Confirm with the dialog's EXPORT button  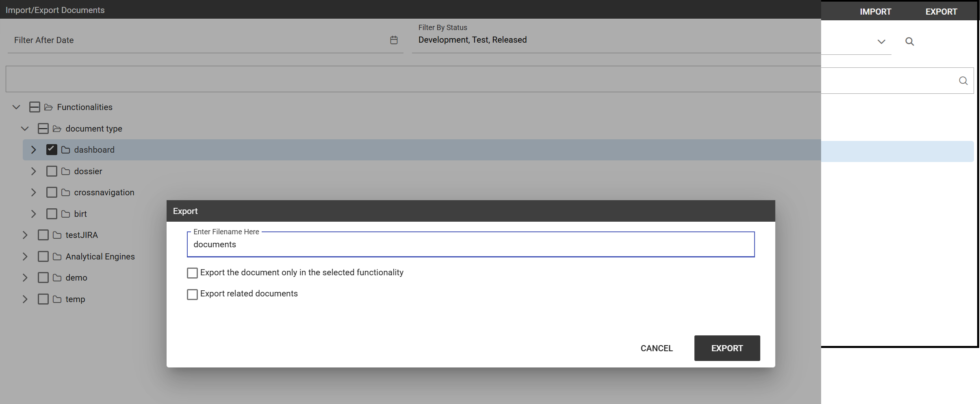pyautogui.click(x=727, y=348)
